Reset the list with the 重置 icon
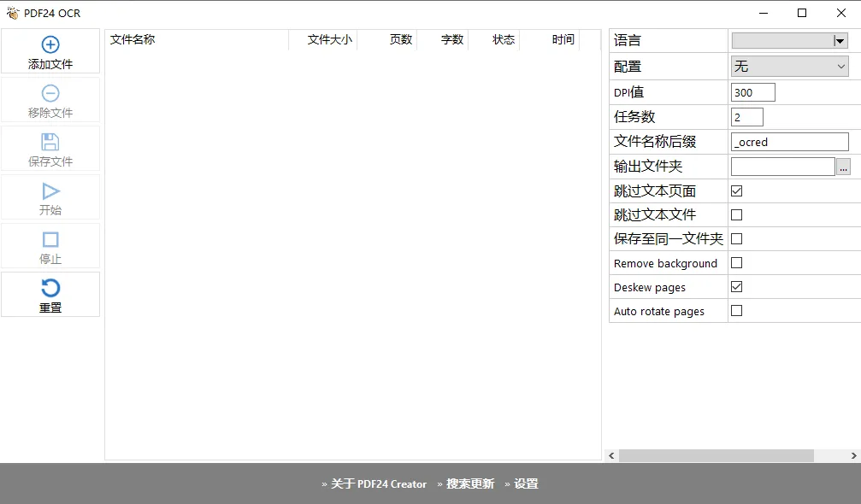The image size is (861, 504). click(x=50, y=288)
